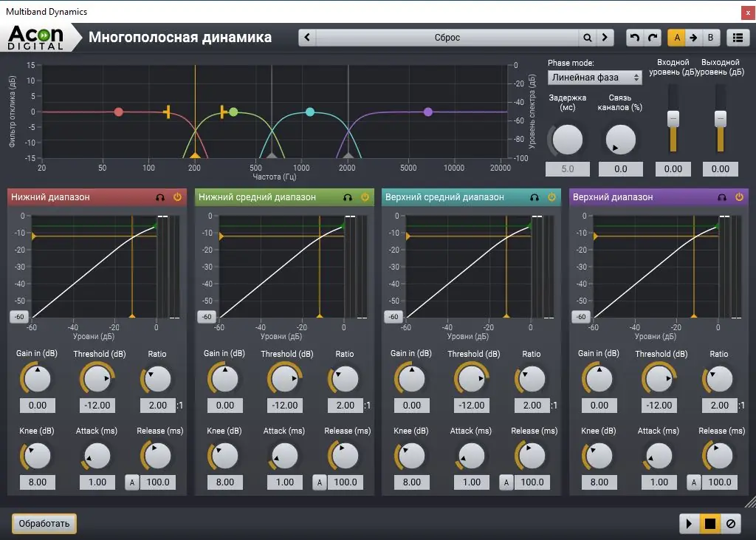Toggle power for Верхний средний диапазон
The image size is (756, 540).
tap(551, 197)
